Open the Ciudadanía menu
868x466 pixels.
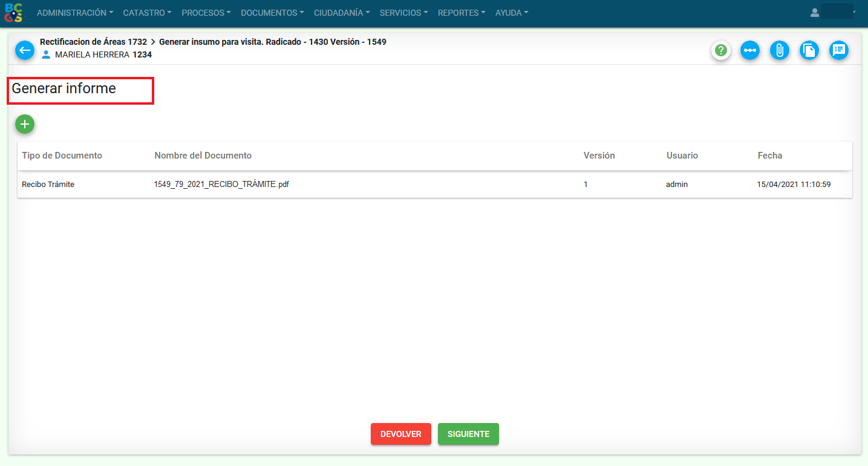point(342,13)
